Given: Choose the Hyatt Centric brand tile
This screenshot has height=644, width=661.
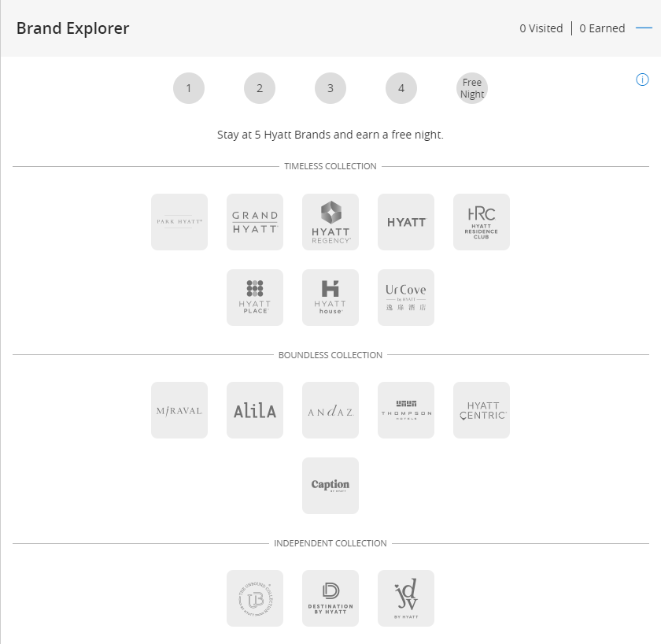Looking at the screenshot, I should click(482, 410).
